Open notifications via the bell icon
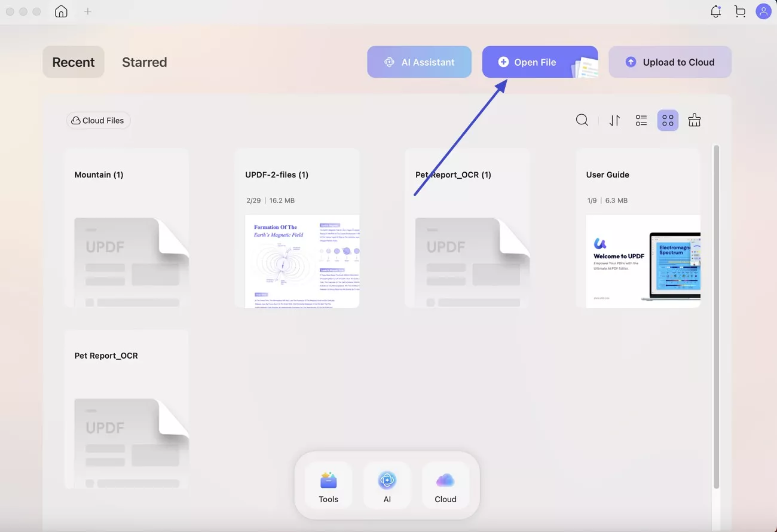The width and height of the screenshot is (777, 532). coord(715,11)
